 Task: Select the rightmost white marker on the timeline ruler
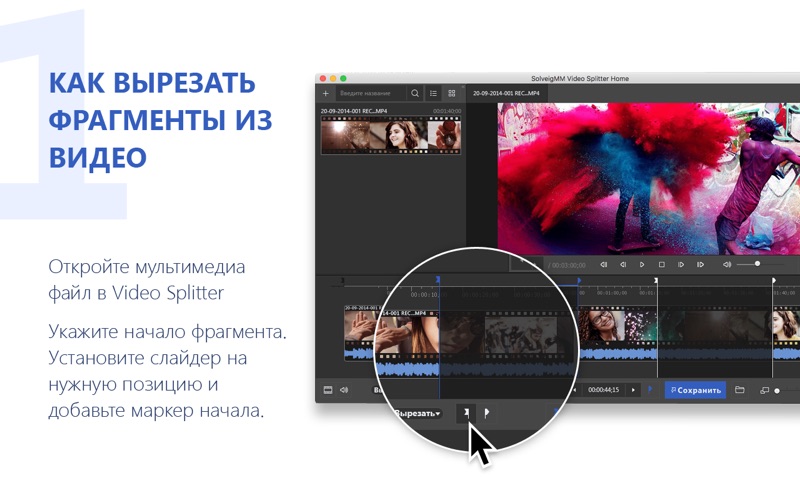pyautogui.click(x=773, y=281)
